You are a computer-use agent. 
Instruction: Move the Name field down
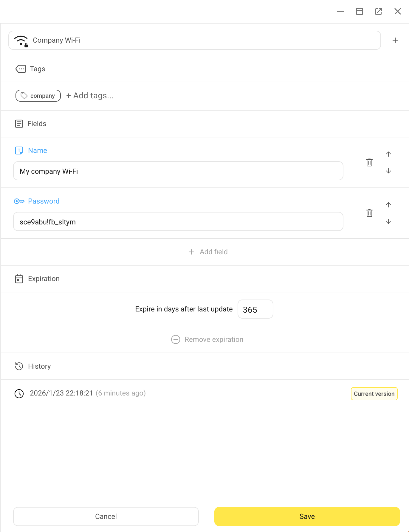click(x=388, y=171)
